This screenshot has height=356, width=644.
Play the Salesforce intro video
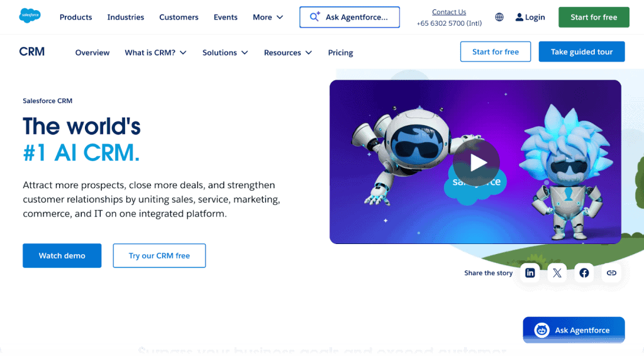[x=477, y=163]
